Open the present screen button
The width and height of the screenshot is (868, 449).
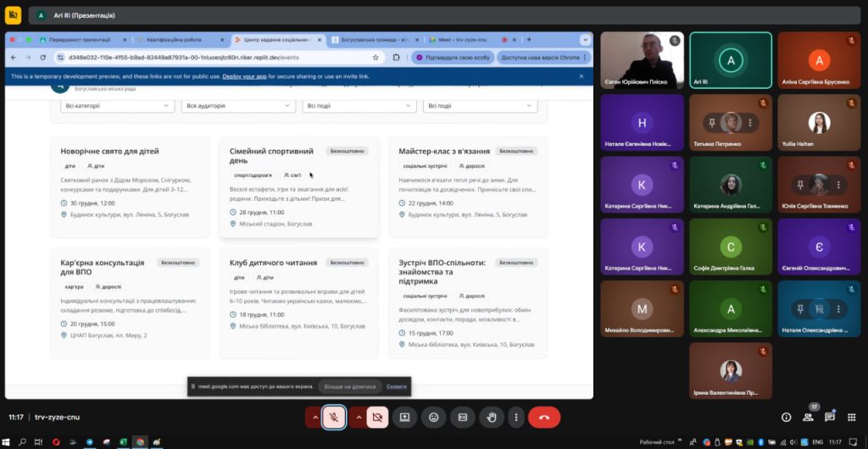pyautogui.click(x=405, y=417)
